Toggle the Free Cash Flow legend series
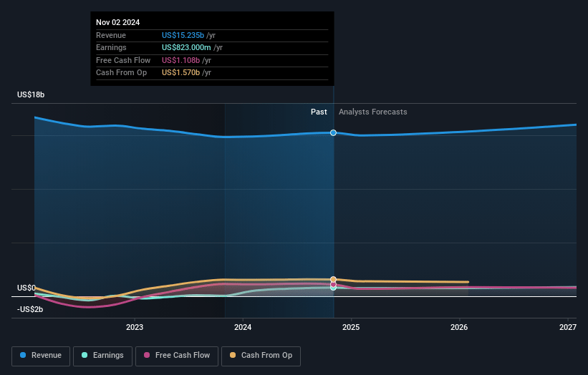588x375 pixels. coord(177,356)
